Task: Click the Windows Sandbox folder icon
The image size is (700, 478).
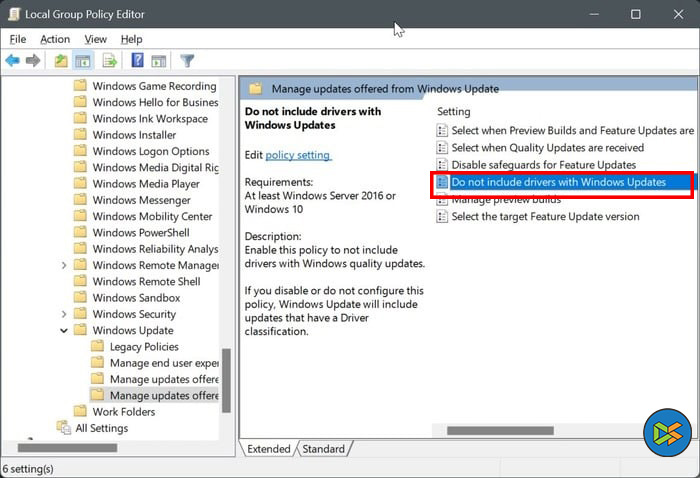Action: click(81, 298)
